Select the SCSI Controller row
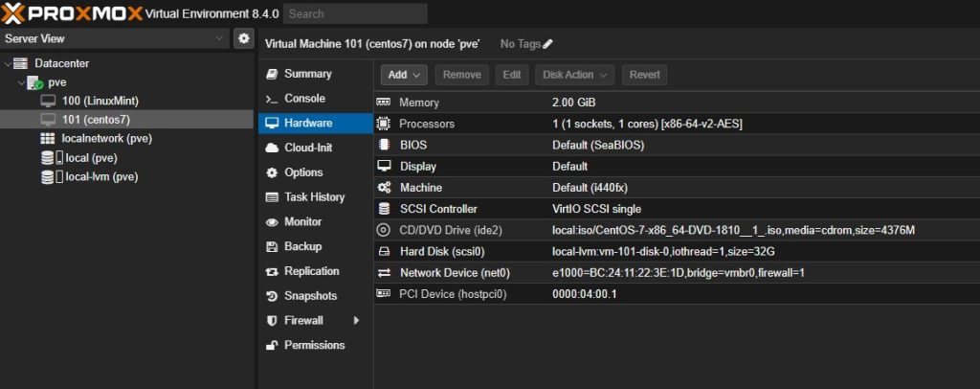The image size is (980, 389). (677, 209)
